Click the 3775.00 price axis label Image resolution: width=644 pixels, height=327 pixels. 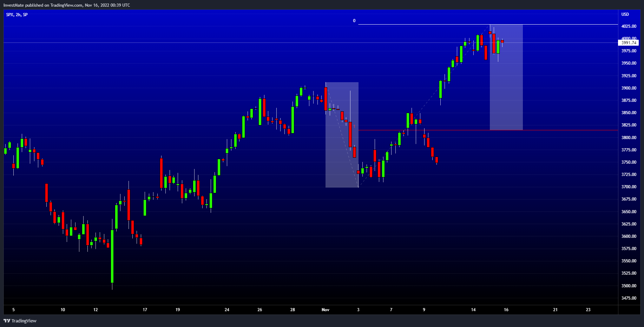(x=629, y=150)
